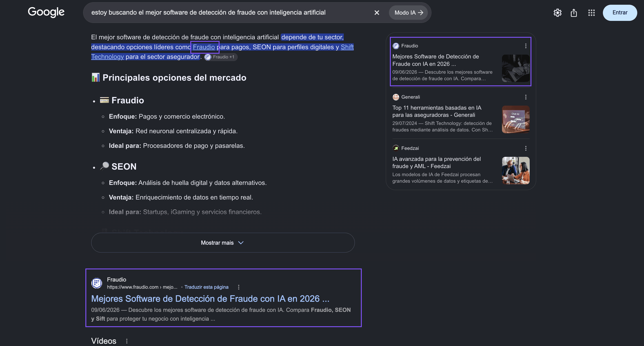
Task: Open blue result title 'Mejores Software de Detección'
Action: [210, 299]
